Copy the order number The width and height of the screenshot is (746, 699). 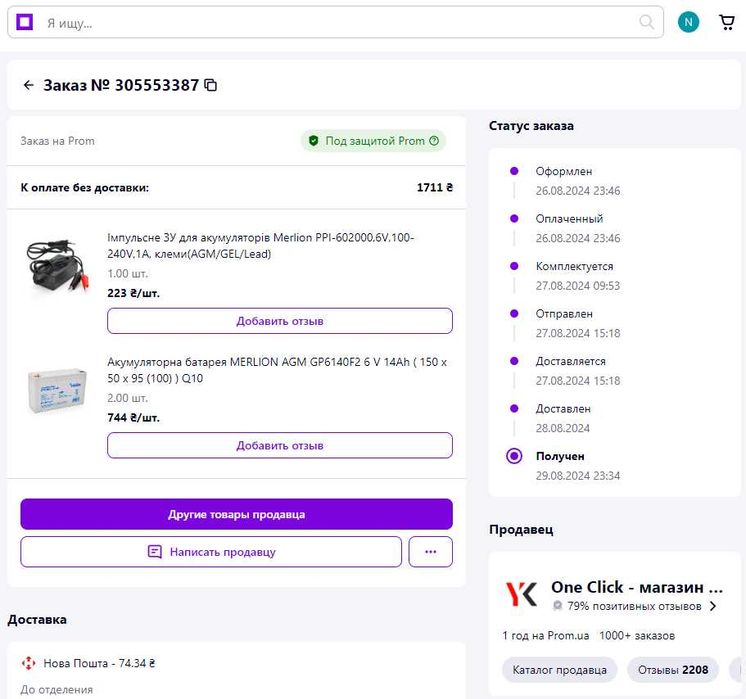(x=210, y=85)
